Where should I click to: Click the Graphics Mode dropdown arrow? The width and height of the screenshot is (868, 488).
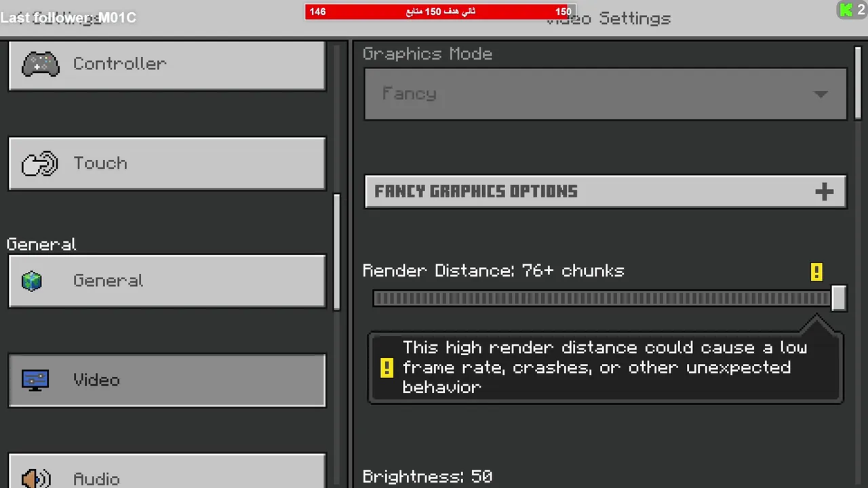click(821, 94)
